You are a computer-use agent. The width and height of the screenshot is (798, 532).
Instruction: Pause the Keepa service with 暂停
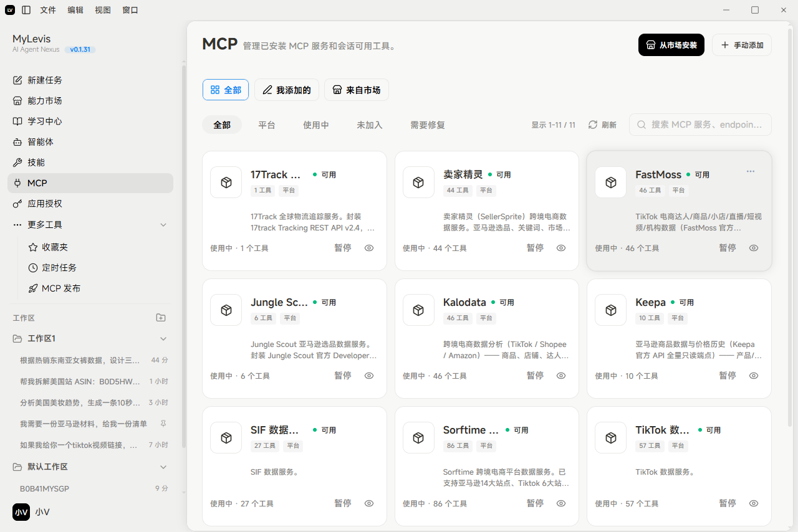click(x=728, y=376)
